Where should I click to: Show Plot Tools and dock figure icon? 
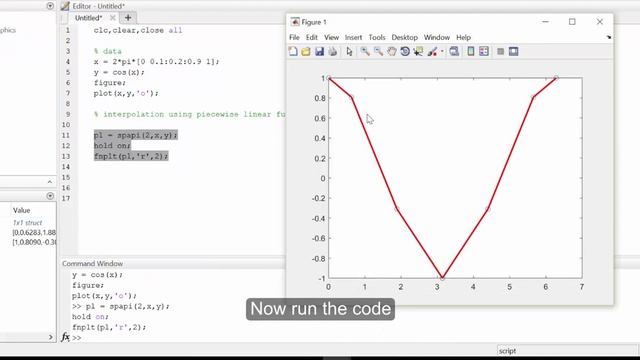[x=513, y=51]
